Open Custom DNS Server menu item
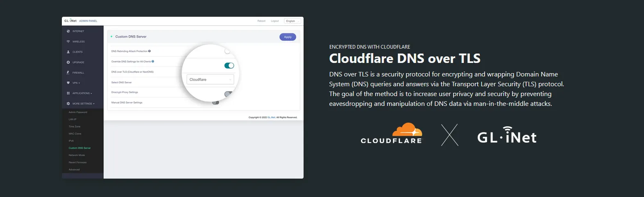 coord(79,148)
